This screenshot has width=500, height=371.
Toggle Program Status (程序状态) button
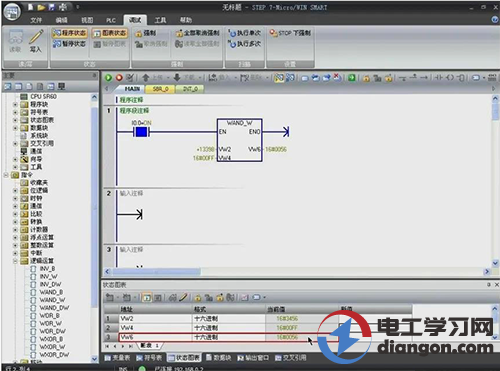pos(70,33)
